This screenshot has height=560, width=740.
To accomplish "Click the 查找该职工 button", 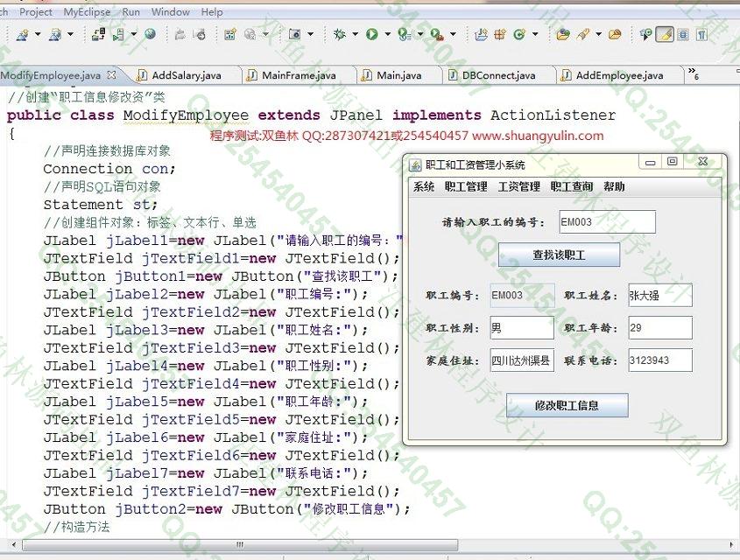I will pos(559,255).
